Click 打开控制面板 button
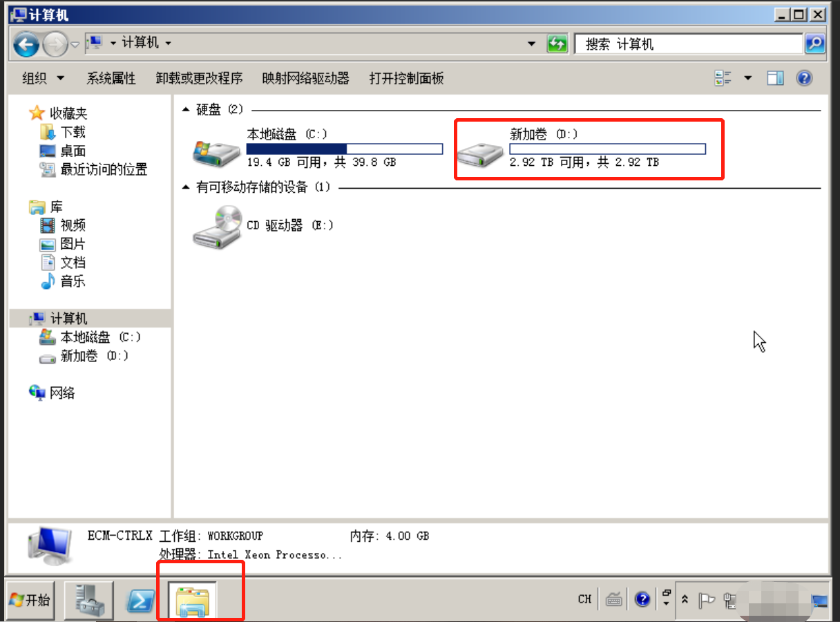The width and height of the screenshot is (840, 622). click(406, 78)
